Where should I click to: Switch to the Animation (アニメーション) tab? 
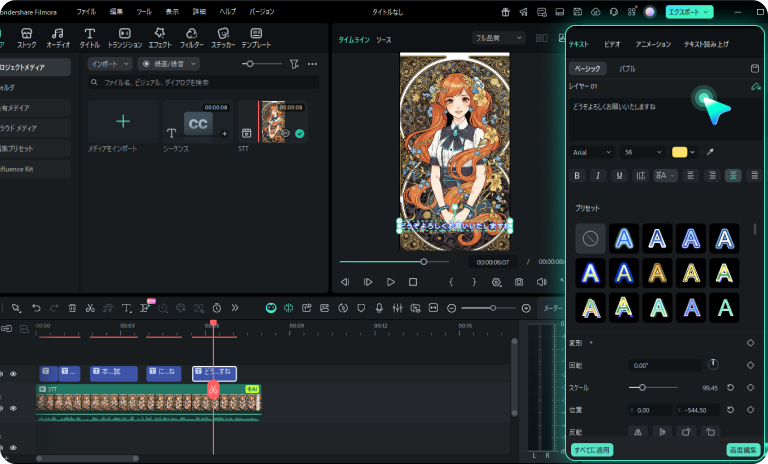coord(653,45)
